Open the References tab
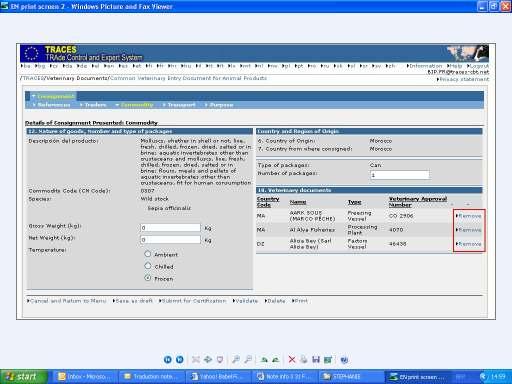This screenshot has width=512, height=384. tap(51, 105)
